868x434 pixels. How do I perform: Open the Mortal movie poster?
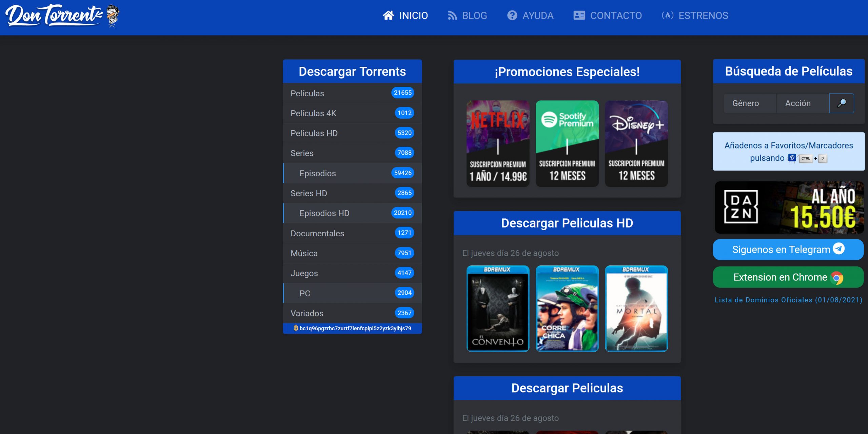(x=636, y=309)
